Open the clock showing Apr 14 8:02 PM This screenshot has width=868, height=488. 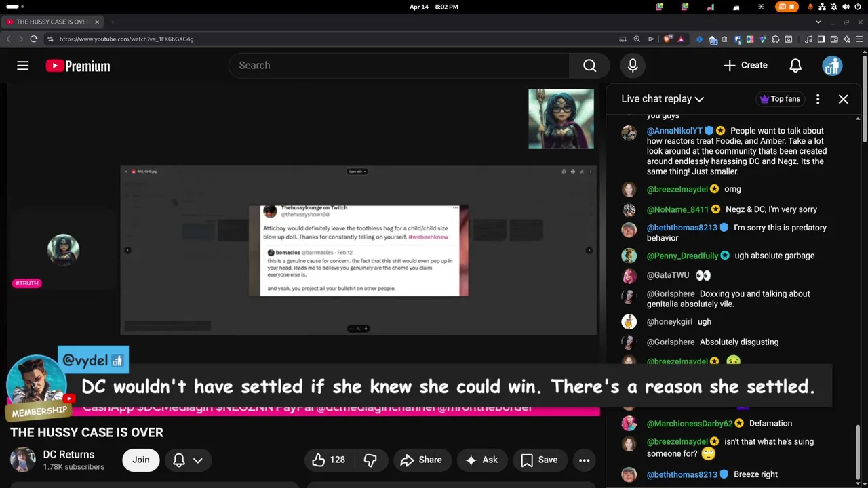pos(434,7)
